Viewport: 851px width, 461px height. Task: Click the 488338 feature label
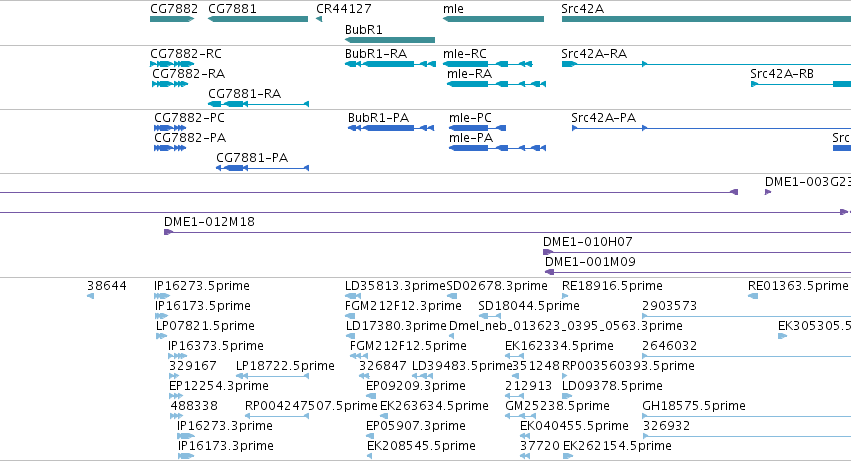(194, 406)
